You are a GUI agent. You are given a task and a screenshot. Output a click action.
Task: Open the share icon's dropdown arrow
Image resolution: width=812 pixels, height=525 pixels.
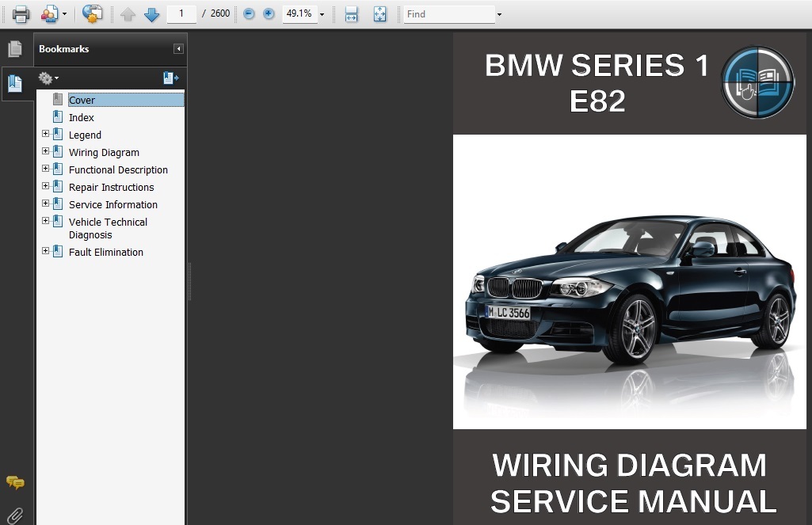click(65, 14)
